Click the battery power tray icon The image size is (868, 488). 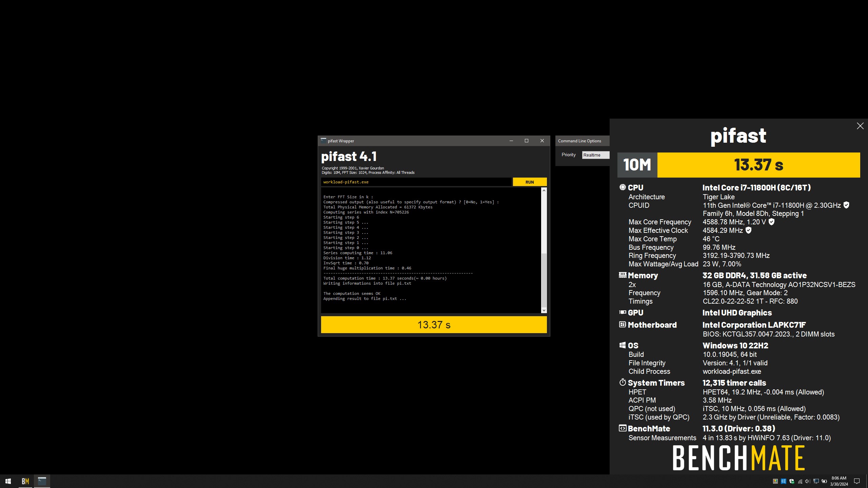pyautogui.click(x=824, y=481)
